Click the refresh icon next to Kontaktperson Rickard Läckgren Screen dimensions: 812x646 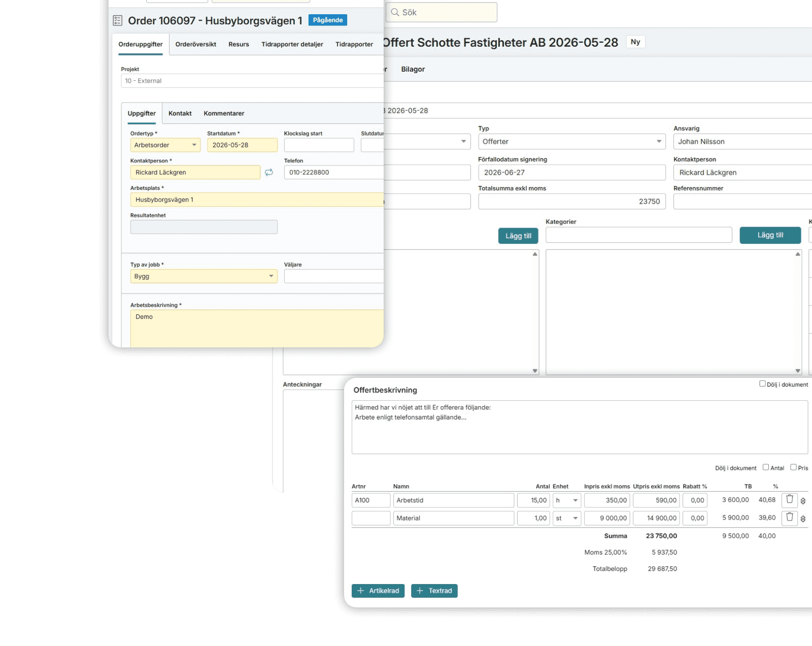point(269,173)
